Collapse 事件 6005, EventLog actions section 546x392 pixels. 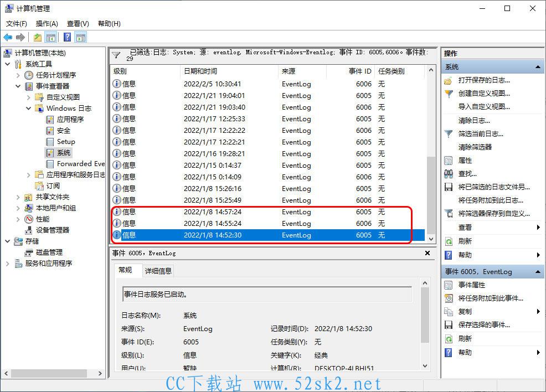pyautogui.click(x=538, y=271)
